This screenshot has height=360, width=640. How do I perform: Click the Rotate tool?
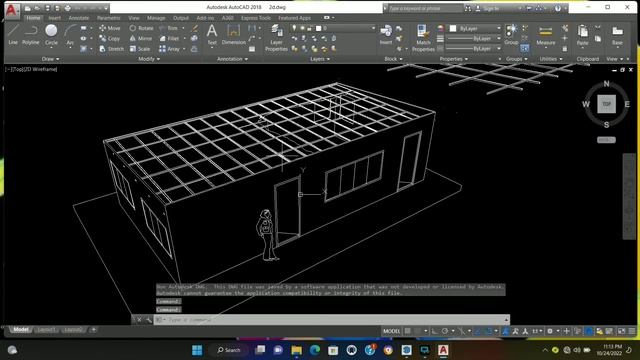(141, 28)
